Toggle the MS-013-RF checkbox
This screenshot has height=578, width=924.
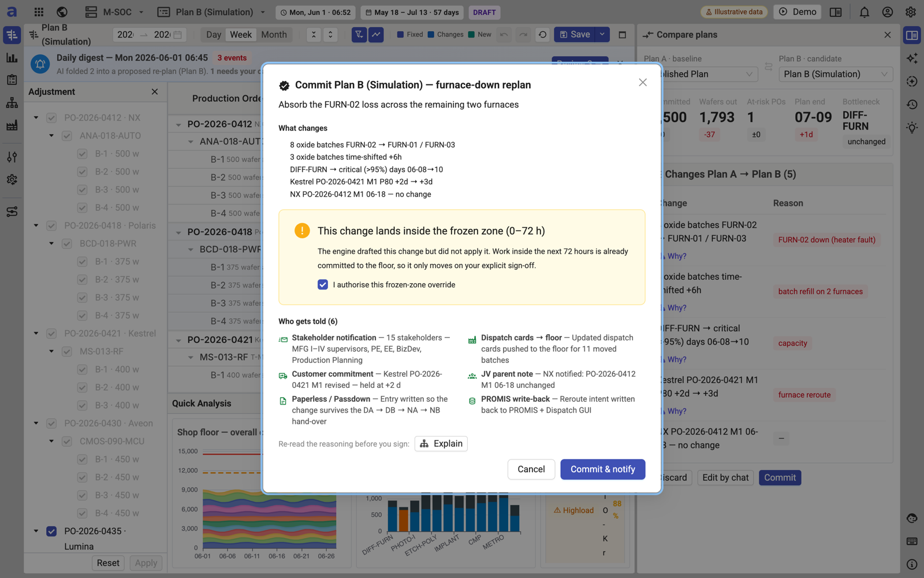click(67, 351)
